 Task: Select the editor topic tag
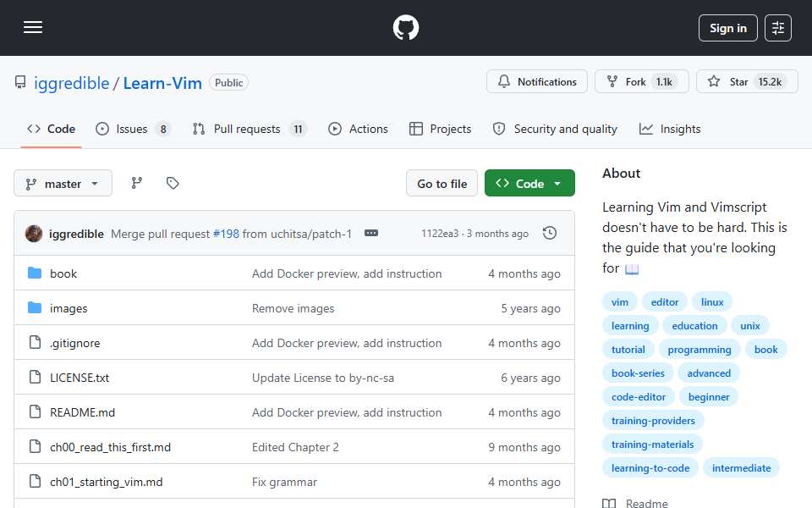click(x=665, y=302)
